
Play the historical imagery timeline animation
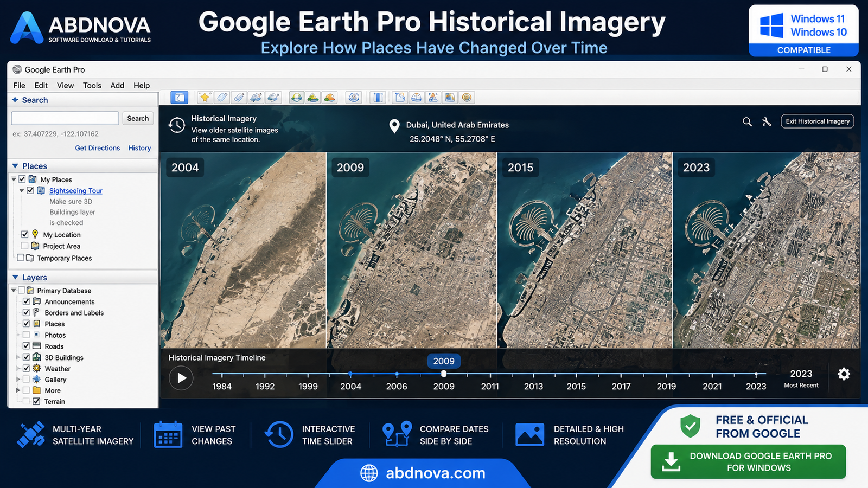tap(181, 378)
